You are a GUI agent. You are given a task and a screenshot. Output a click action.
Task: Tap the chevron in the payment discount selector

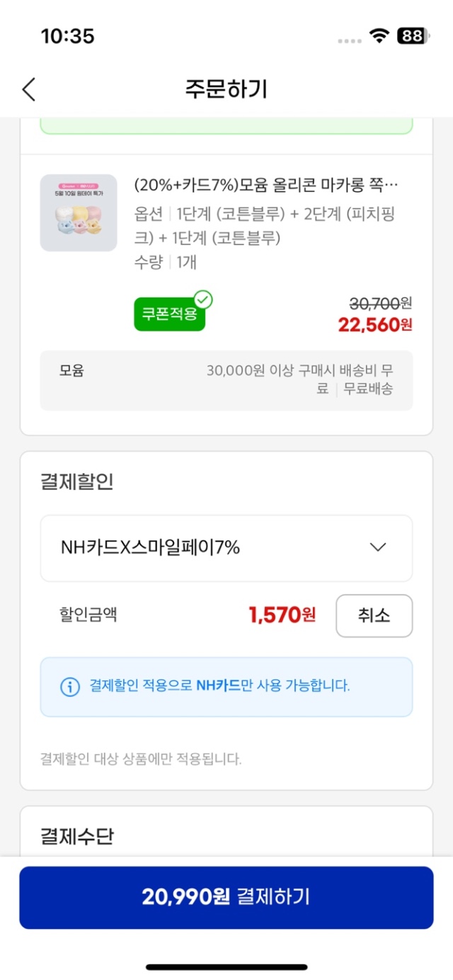[378, 547]
